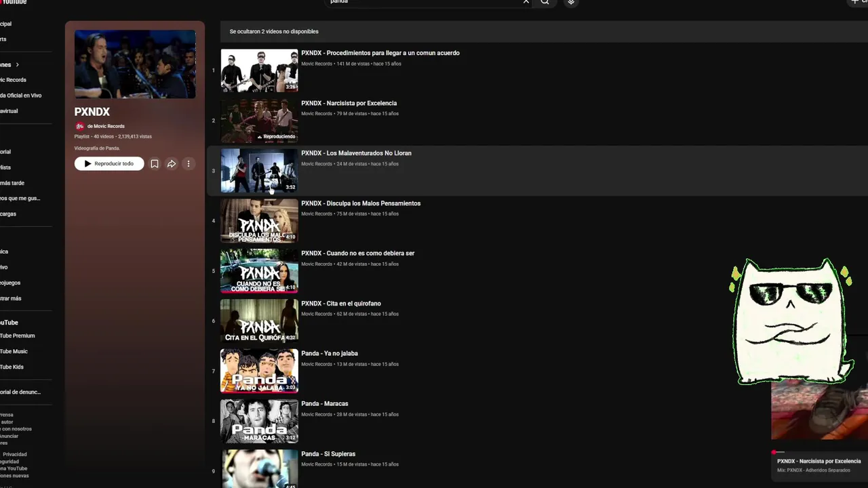Screen dimensions: 868x488
Task: Click Movic Records under Cita en el quirofano
Action: point(317,314)
